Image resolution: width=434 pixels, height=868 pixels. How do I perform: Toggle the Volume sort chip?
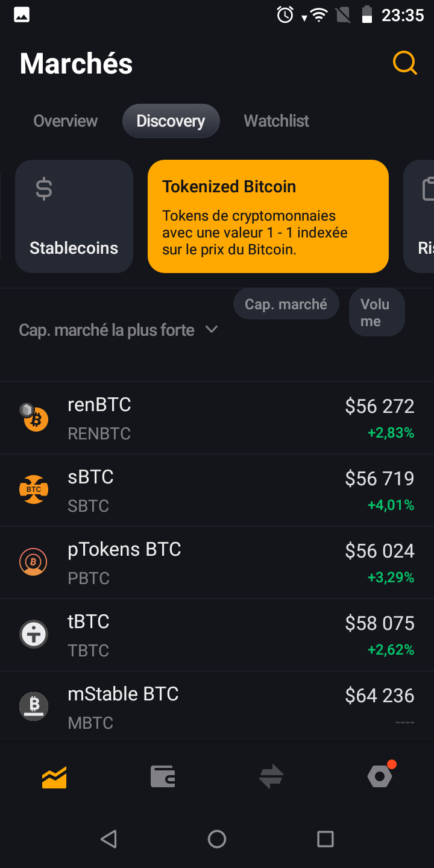click(x=376, y=313)
